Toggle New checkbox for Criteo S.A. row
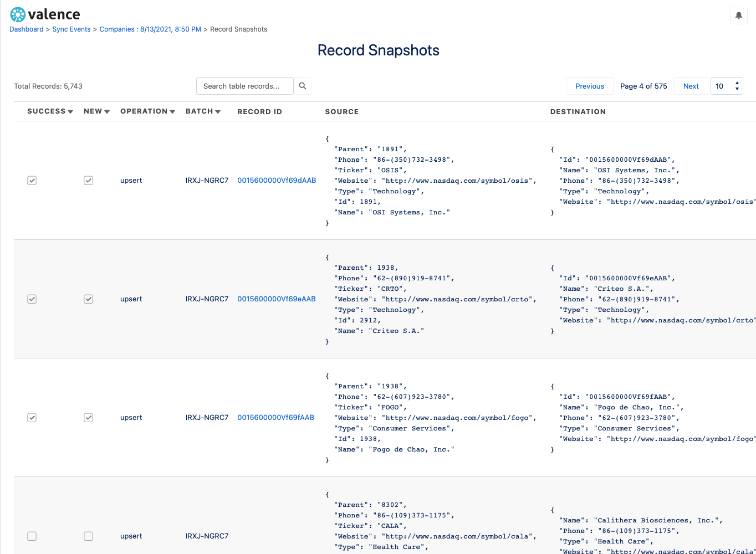 pos(89,299)
